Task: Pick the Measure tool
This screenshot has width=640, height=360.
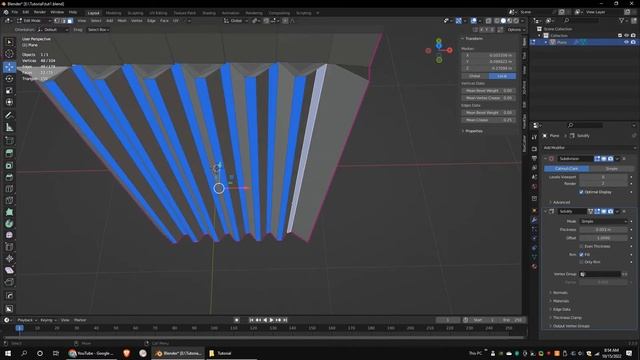Action: click(9, 128)
